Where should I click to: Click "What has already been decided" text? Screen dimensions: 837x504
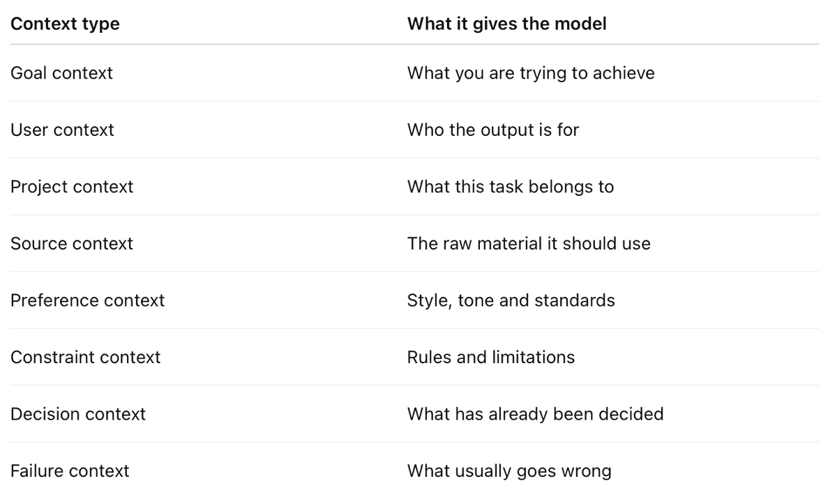click(x=535, y=414)
